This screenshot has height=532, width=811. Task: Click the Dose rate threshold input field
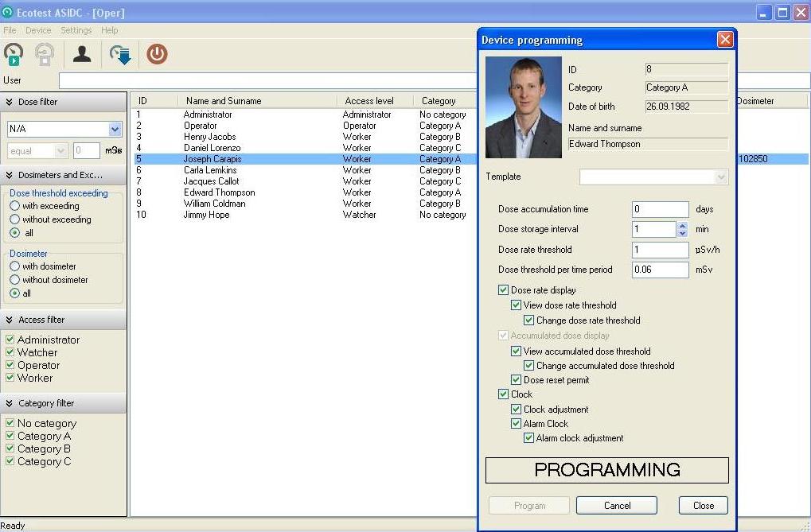pos(660,250)
